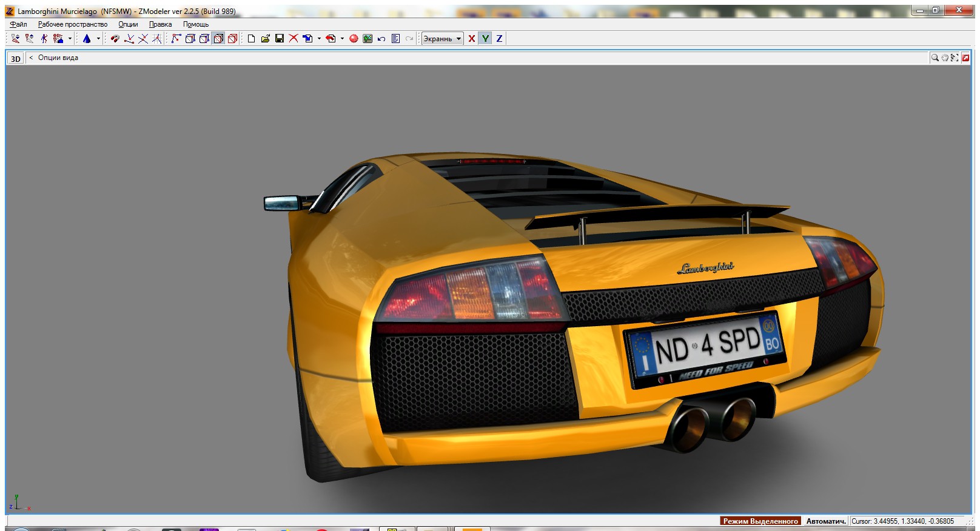Viewport: 980px width, 531px height.
Task: Select the faces level icon
Action: tap(157, 38)
